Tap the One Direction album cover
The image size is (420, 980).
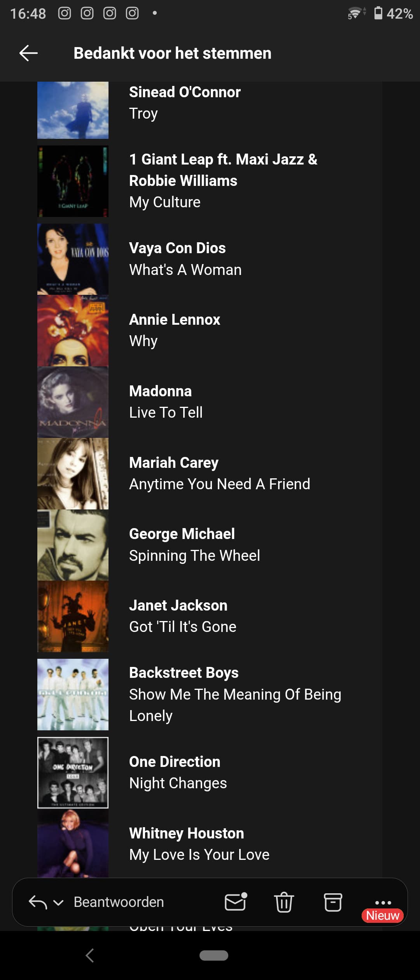point(73,772)
